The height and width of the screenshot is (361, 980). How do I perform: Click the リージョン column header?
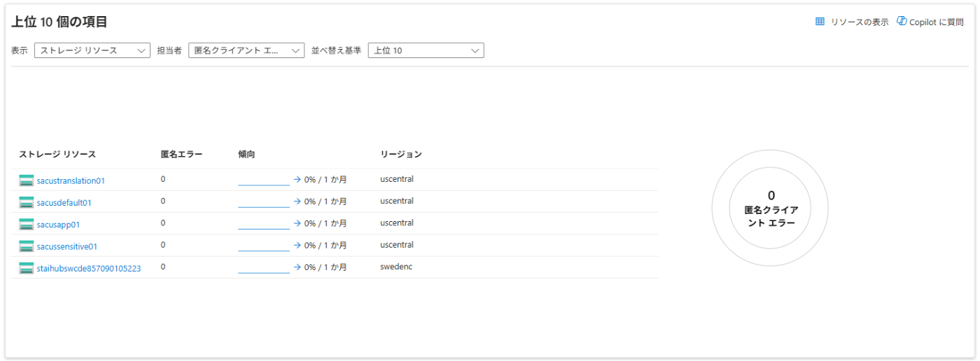tap(401, 154)
